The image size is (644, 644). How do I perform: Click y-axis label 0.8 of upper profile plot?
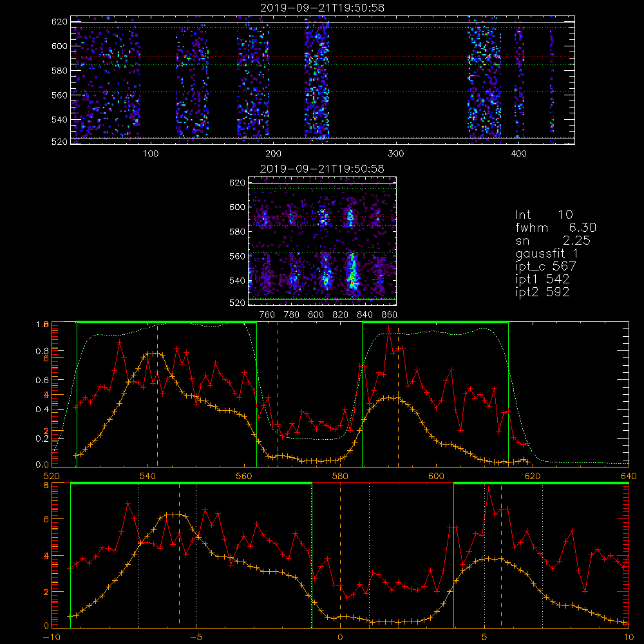43,351
